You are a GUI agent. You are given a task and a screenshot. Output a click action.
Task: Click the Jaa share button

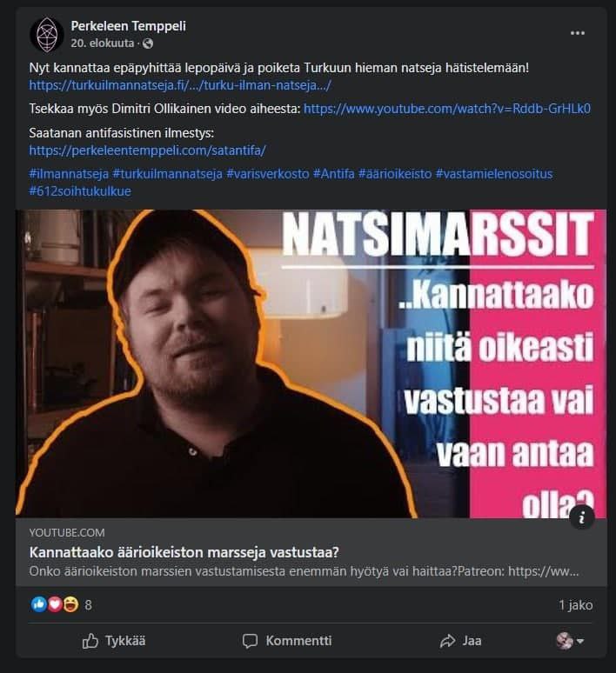coord(460,641)
